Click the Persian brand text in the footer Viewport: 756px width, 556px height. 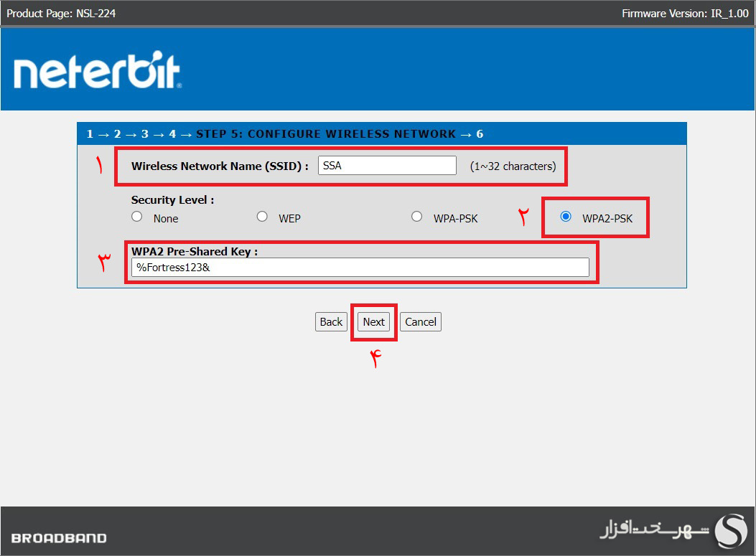654,532
